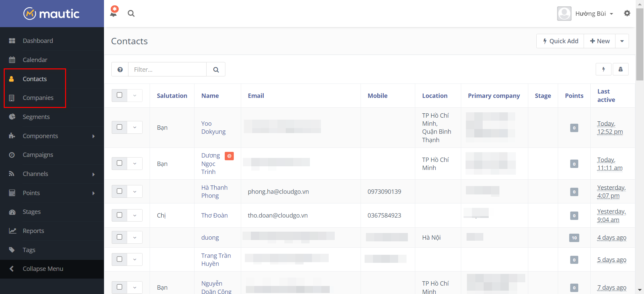Click into the Filter text field
The width and height of the screenshot is (644, 294).
click(167, 69)
